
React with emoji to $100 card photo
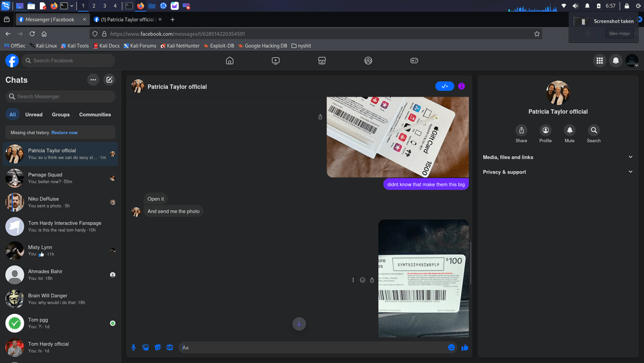pos(362,280)
